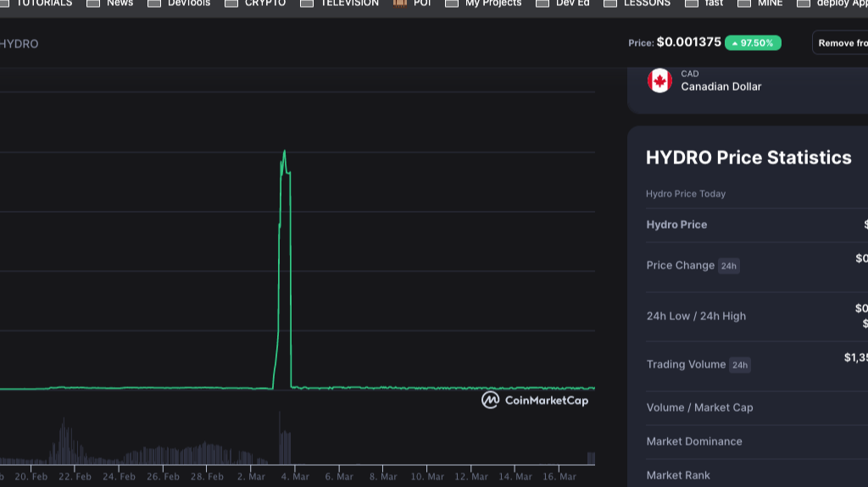The height and width of the screenshot is (487, 868).
Task: Click the volume bars near 22. Feb
Action: coord(68,443)
